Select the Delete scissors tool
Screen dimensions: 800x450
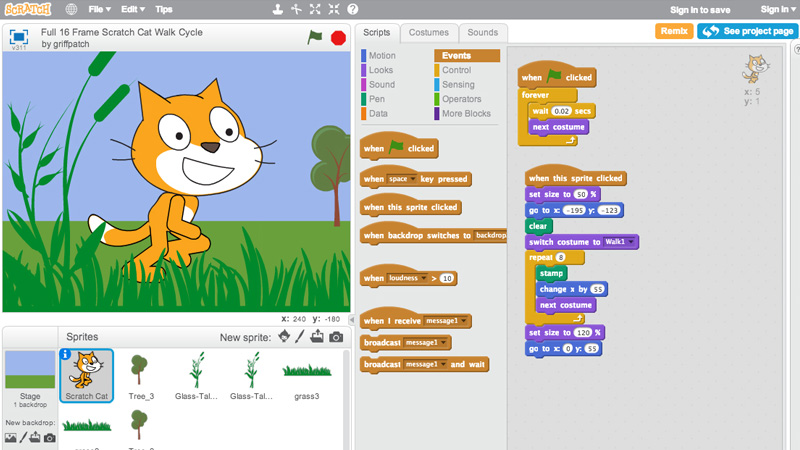click(x=296, y=9)
